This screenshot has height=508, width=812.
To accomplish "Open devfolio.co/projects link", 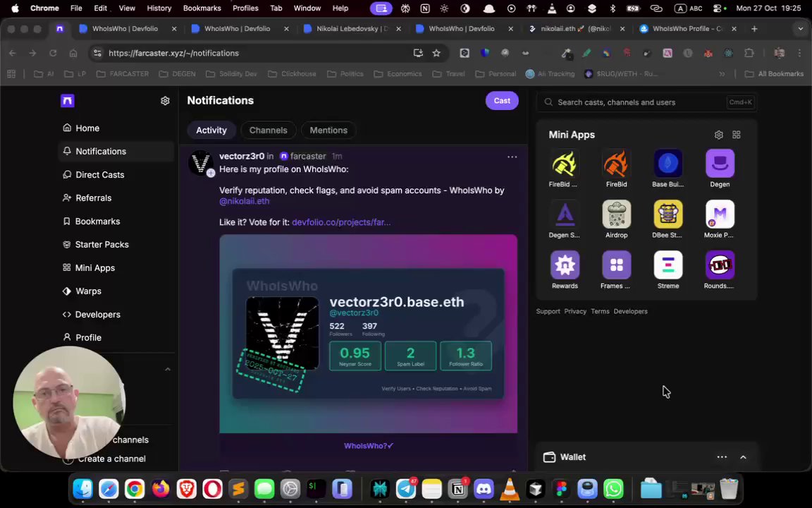I will pyautogui.click(x=341, y=222).
